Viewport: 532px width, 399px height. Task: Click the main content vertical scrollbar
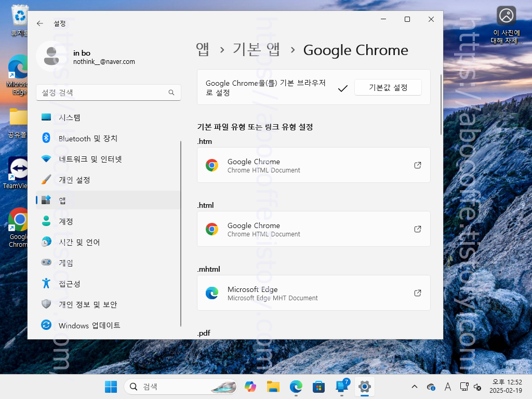[441, 104]
